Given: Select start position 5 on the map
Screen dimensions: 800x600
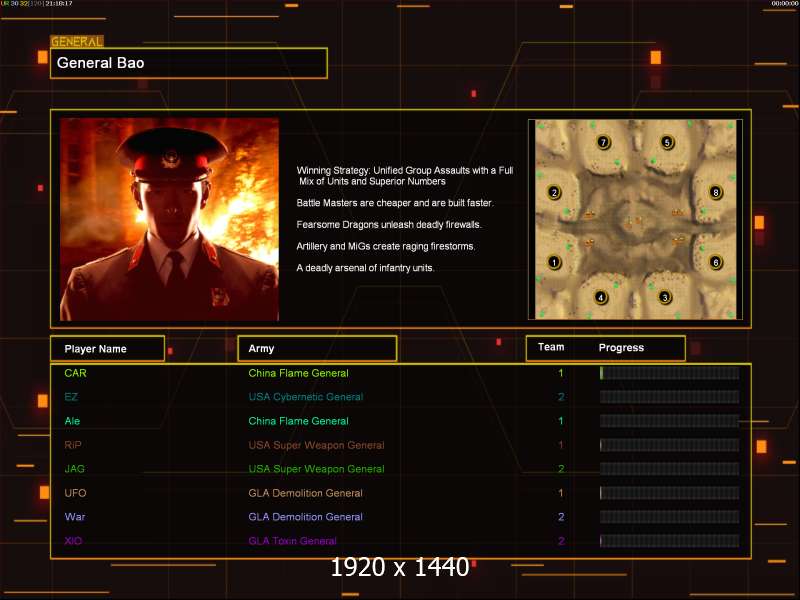Looking at the screenshot, I should (667, 142).
